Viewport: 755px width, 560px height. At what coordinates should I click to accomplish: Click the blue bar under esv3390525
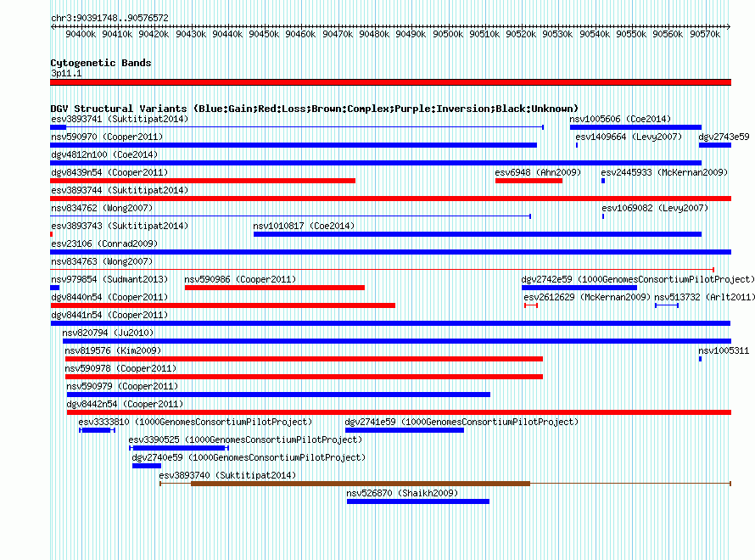click(179, 448)
